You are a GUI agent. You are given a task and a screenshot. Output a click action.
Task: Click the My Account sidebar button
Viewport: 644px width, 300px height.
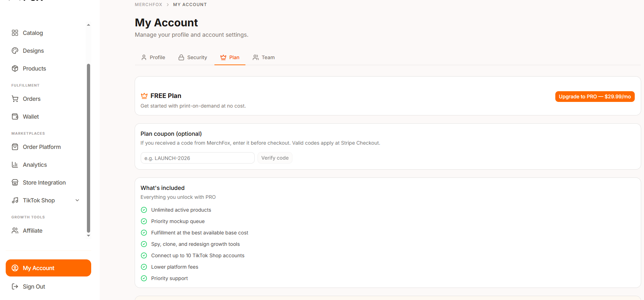[x=48, y=268]
